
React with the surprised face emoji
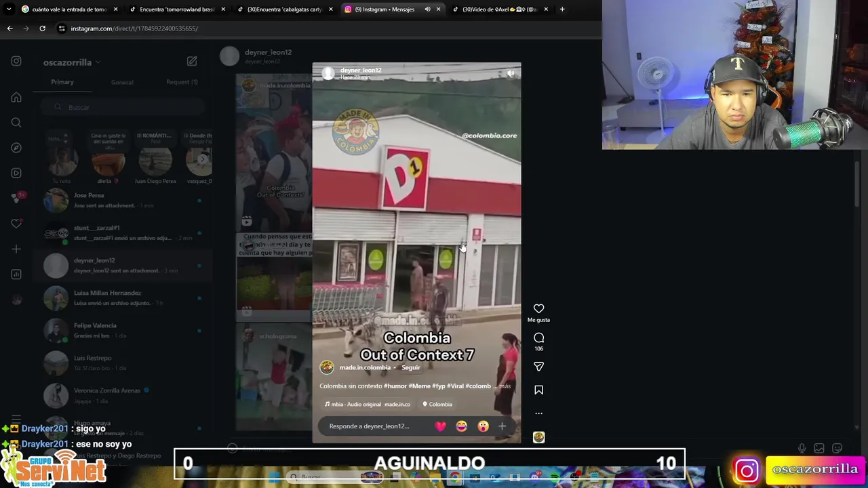(x=483, y=426)
